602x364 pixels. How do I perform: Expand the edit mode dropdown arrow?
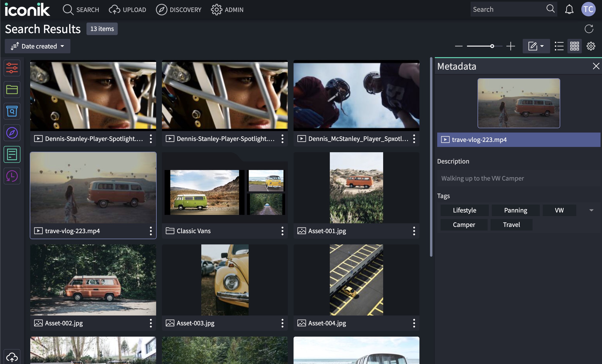pyautogui.click(x=542, y=46)
